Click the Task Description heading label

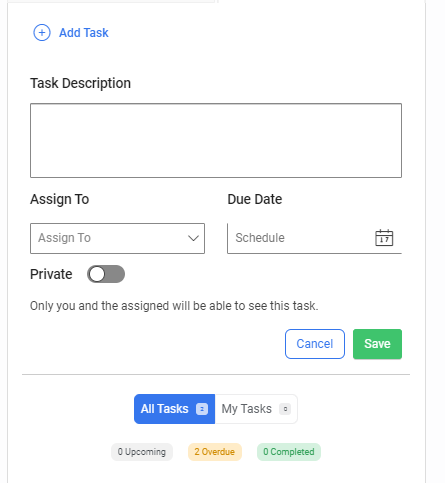click(x=80, y=83)
